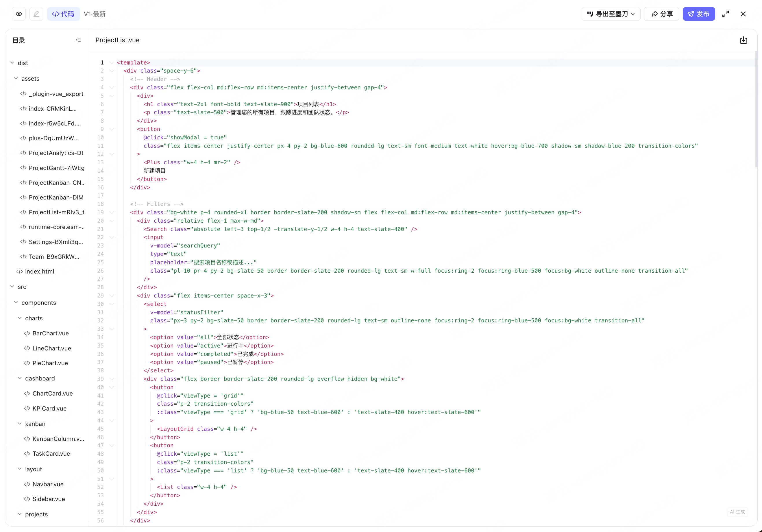This screenshot has height=532, width=762.
Task: Click the 分享 share button
Action: (x=661, y=14)
